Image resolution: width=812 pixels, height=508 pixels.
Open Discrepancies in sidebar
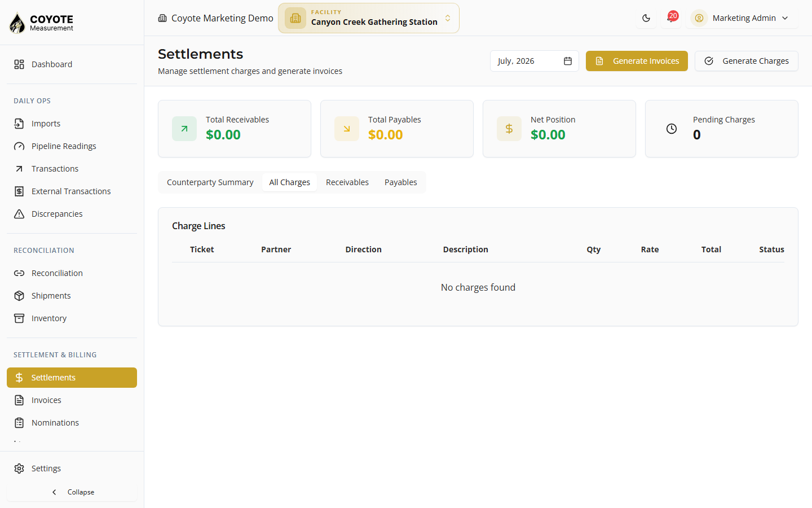coord(72,214)
